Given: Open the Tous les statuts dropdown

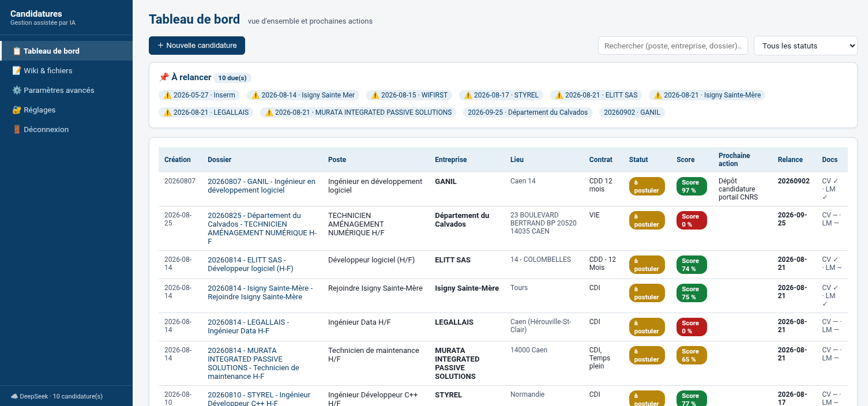Looking at the screenshot, I should pyautogui.click(x=805, y=46).
